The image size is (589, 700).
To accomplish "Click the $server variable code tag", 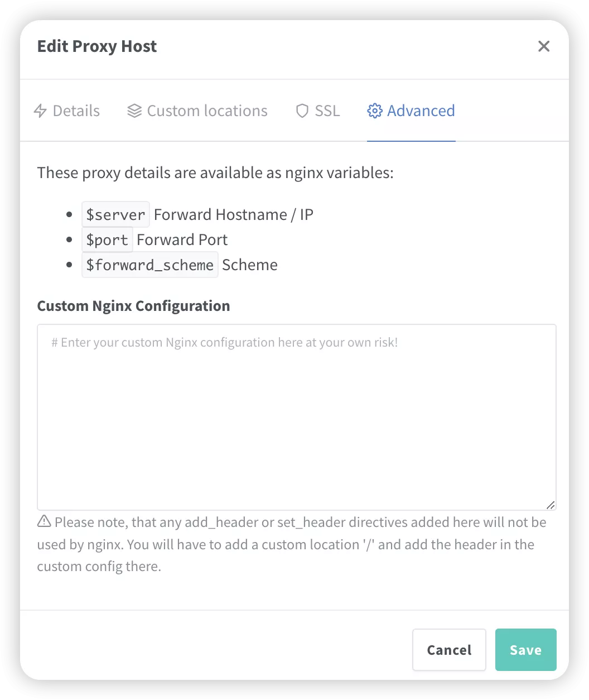I will tap(115, 214).
